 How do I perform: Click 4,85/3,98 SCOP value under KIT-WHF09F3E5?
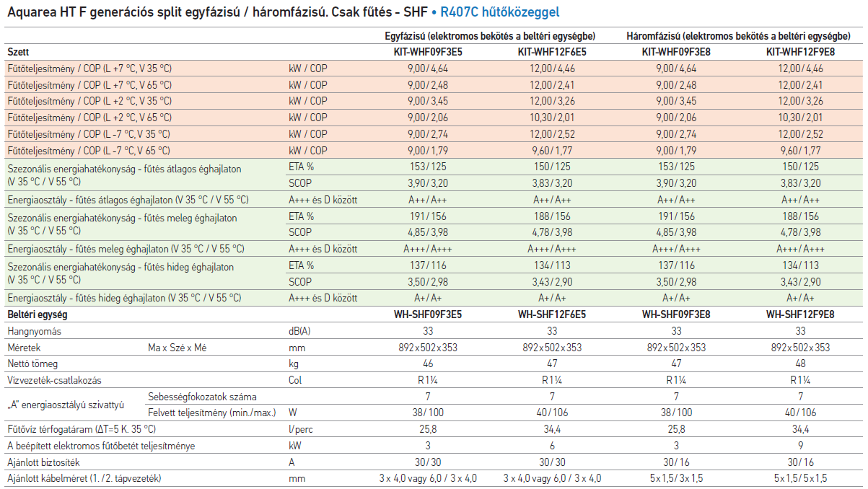coord(428,232)
